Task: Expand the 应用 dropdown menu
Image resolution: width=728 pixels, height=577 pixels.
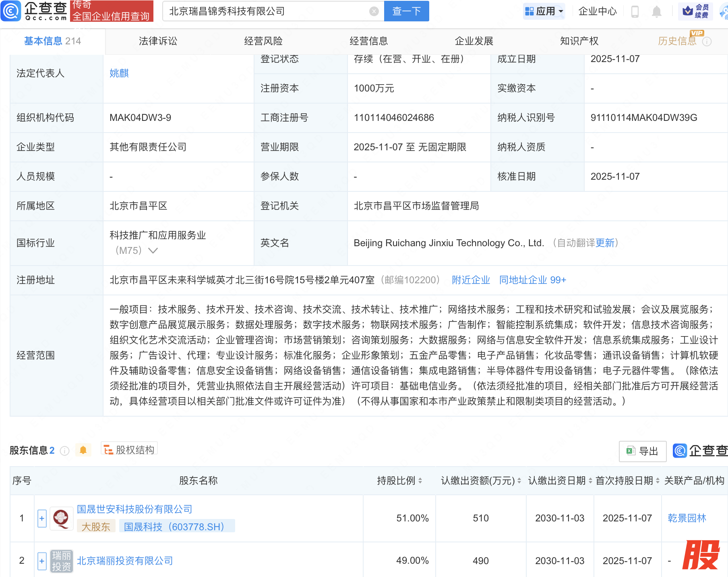Action: 544,11
